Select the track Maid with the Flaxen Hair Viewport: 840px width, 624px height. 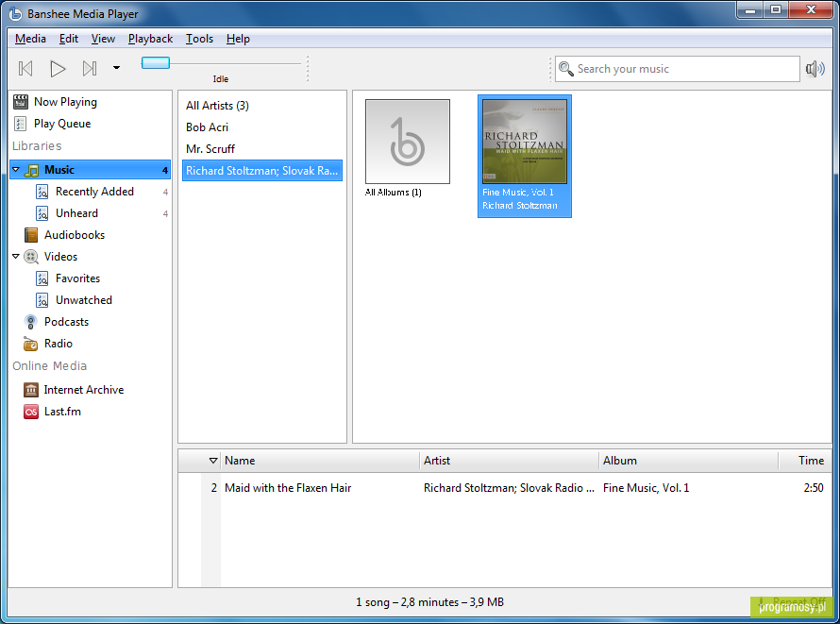[x=288, y=488]
